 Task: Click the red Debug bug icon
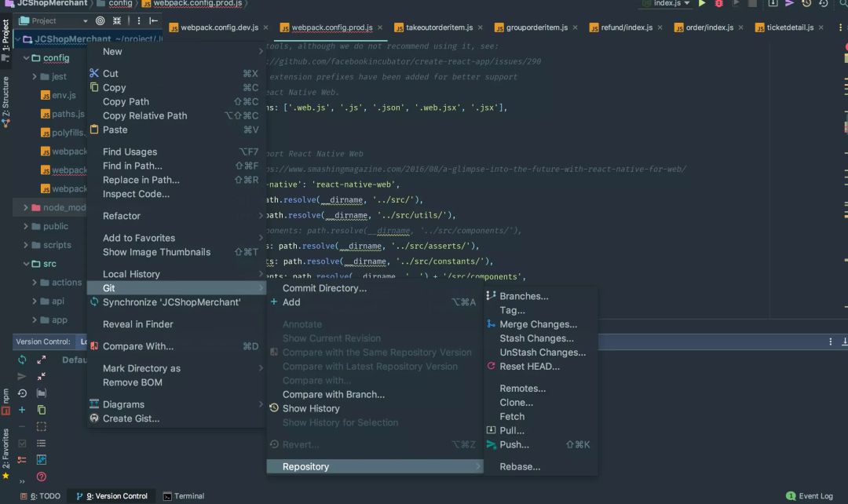(718, 4)
